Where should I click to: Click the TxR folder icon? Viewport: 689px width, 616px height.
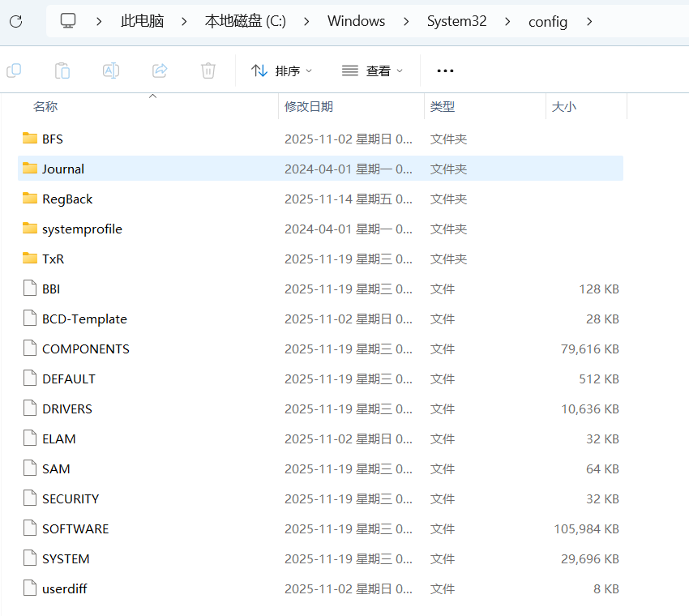[x=30, y=259]
